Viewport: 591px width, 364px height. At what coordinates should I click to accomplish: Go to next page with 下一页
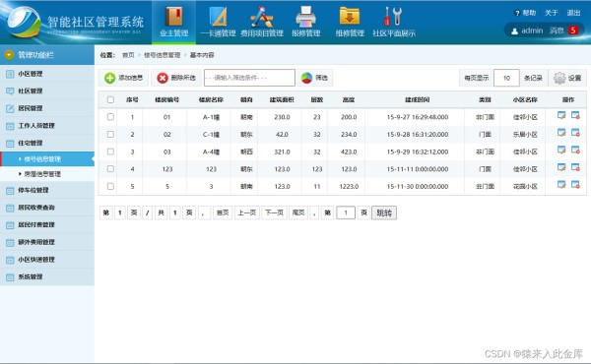point(274,212)
